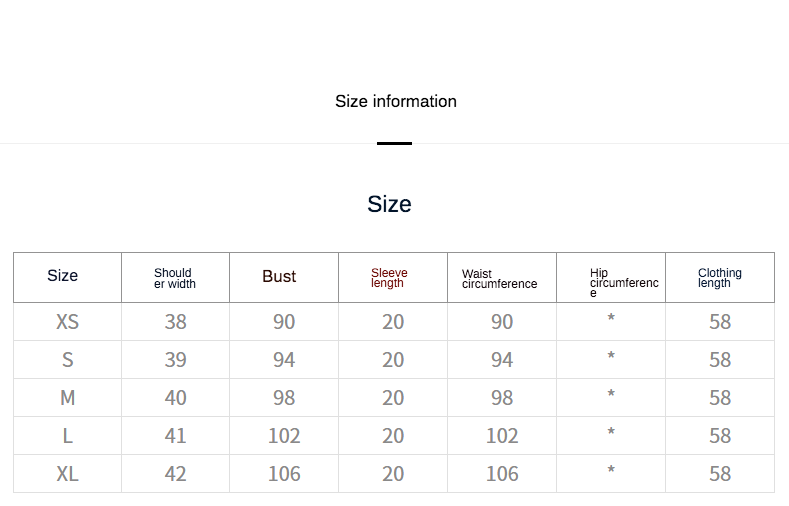
Task: Click the XS row label
Action: (67, 322)
